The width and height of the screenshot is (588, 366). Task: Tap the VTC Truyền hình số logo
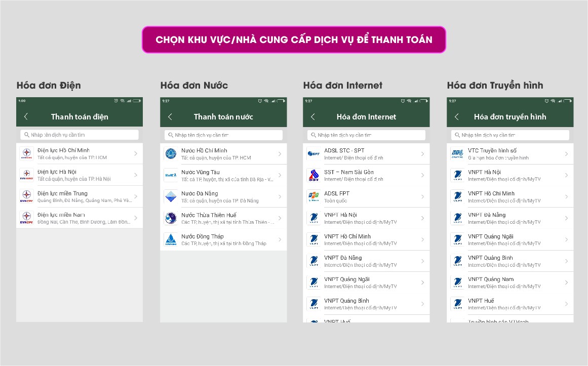457,153
